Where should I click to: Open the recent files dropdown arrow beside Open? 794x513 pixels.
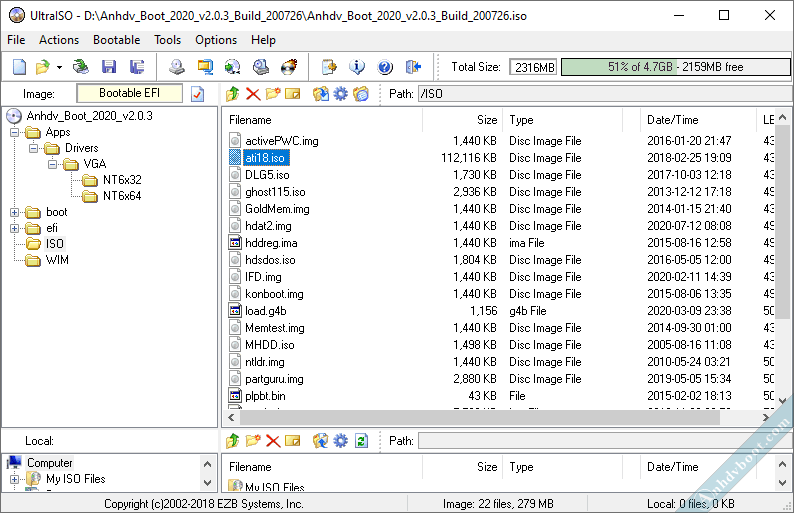click(59, 67)
